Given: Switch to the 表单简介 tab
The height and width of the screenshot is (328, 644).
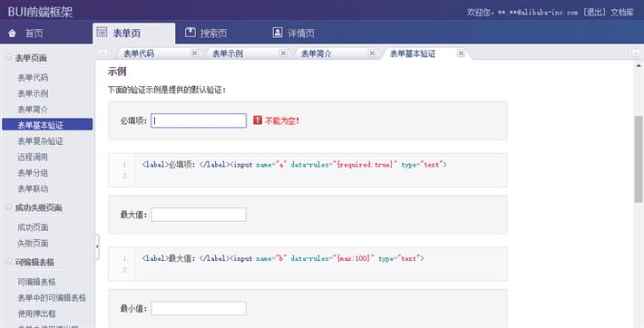Looking at the screenshot, I should click(317, 53).
